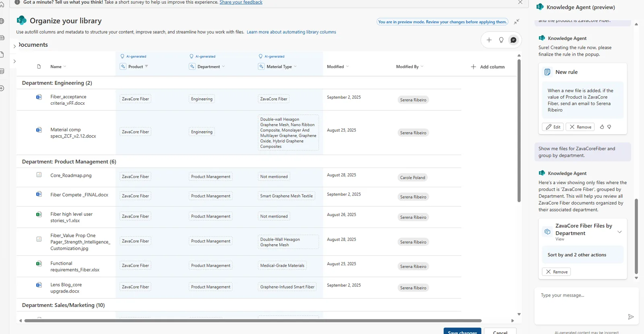Viewport: 644px width, 334px height.
Task: Click the image icon for Fiber_Value Prop One Pager
Action: tap(39, 239)
